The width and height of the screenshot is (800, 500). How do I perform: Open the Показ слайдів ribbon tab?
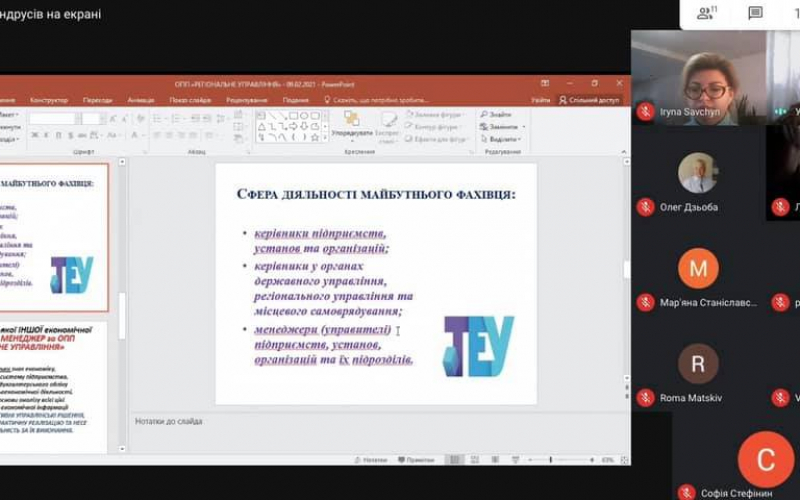(190, 100)
